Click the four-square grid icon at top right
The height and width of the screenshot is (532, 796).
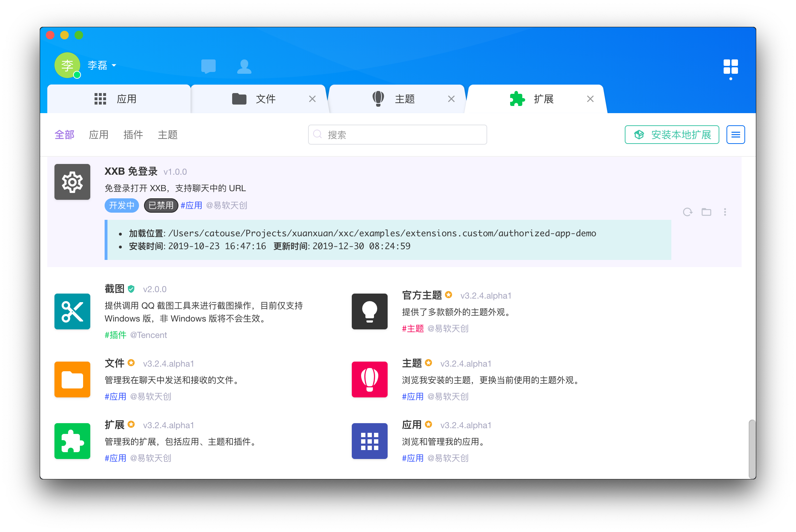click(730, 67)
